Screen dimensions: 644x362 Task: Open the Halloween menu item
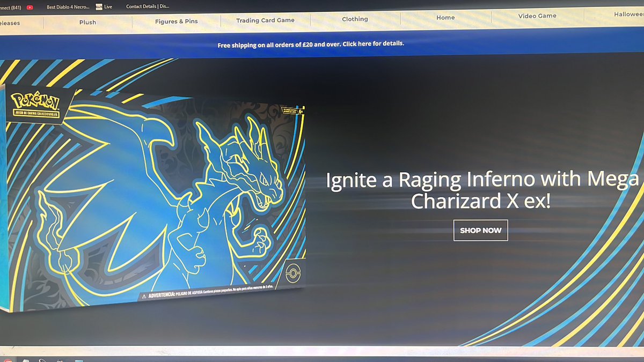tap(628, 14)
